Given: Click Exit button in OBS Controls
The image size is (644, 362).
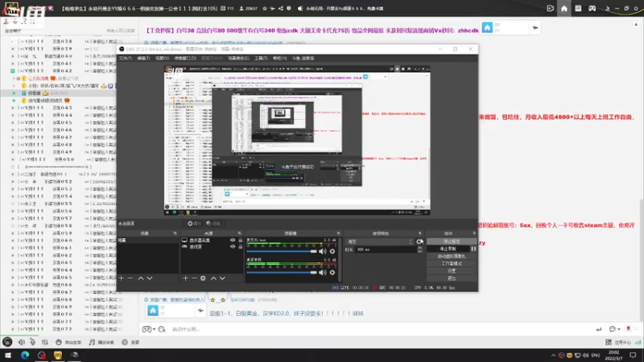Looking at the screenshot, I should pyautogui.click(x=452, y=278).
